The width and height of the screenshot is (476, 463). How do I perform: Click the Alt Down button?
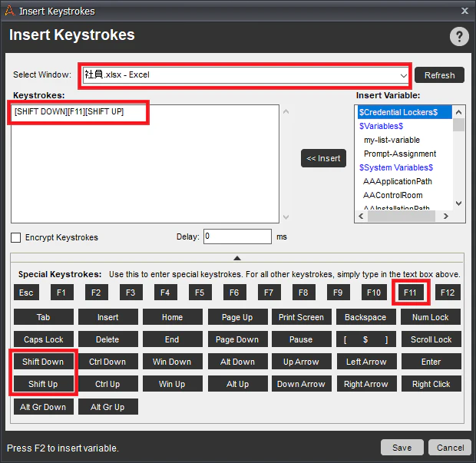[238, 362]
